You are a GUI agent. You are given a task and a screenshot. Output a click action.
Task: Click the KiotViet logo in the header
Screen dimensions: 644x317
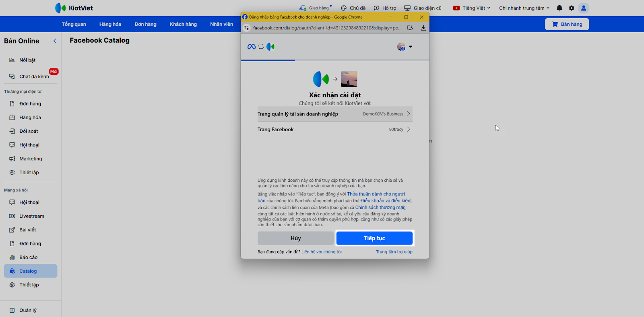(74, 8)
